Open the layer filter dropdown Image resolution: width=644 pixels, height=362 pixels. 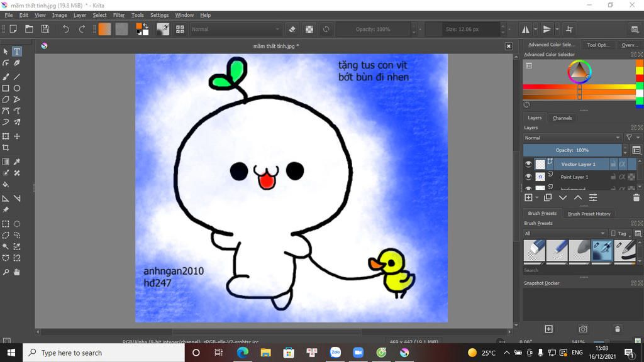(x=631, y=138)
